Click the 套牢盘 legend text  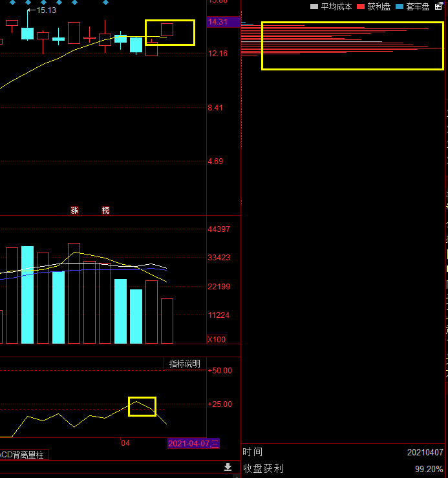(418, 6)
